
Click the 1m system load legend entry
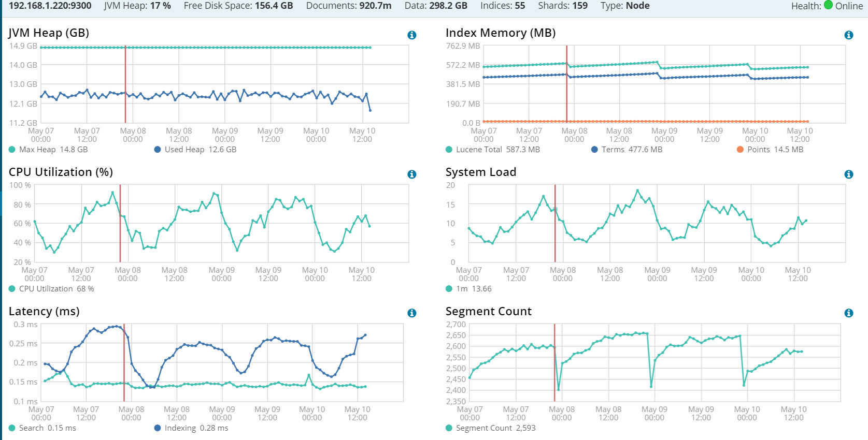pyautogui.click(x=468, y=289)
